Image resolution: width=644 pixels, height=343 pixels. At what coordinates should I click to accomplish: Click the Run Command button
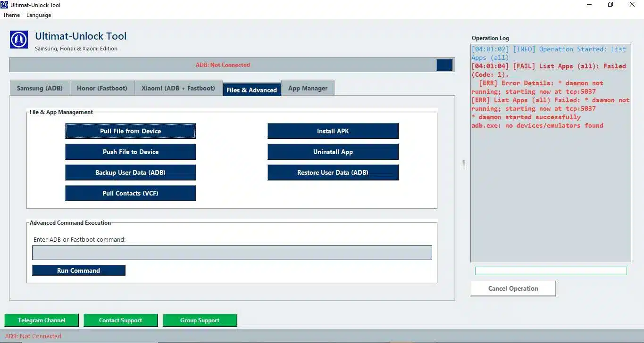point(78,270)
